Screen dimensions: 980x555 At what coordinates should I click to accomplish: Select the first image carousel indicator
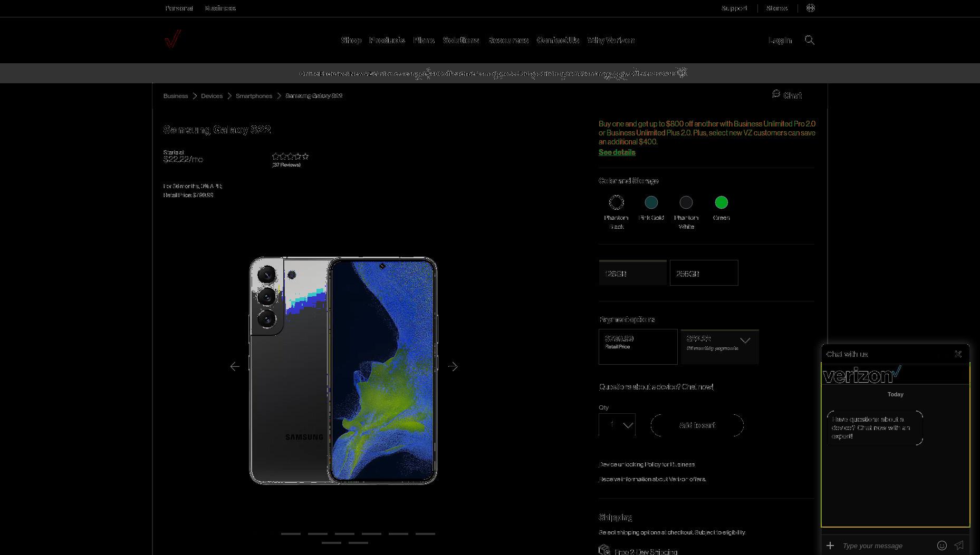291,534
